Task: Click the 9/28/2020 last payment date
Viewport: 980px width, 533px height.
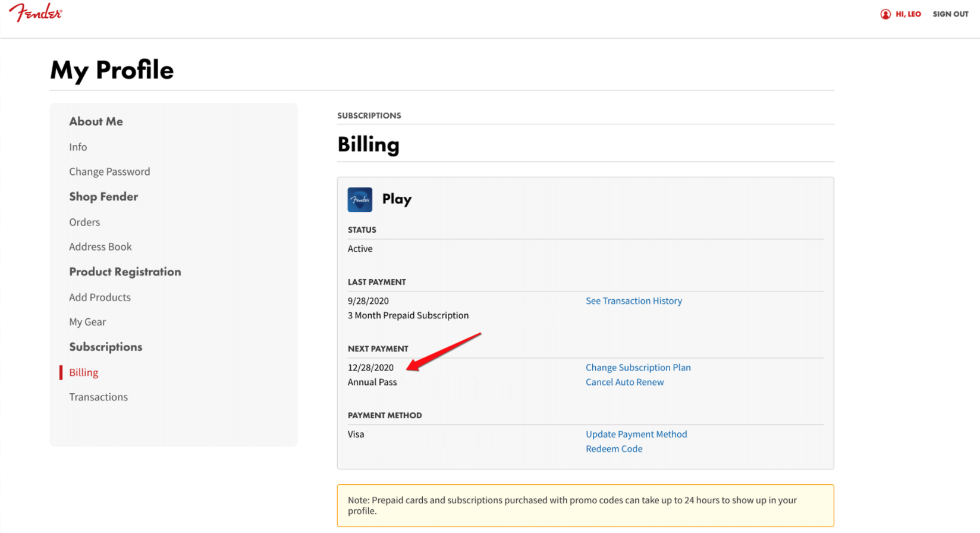Action: pos(368,301)
